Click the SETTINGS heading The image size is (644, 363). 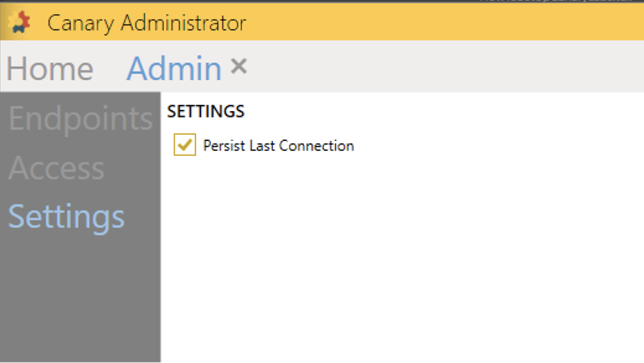coord(206,111)
